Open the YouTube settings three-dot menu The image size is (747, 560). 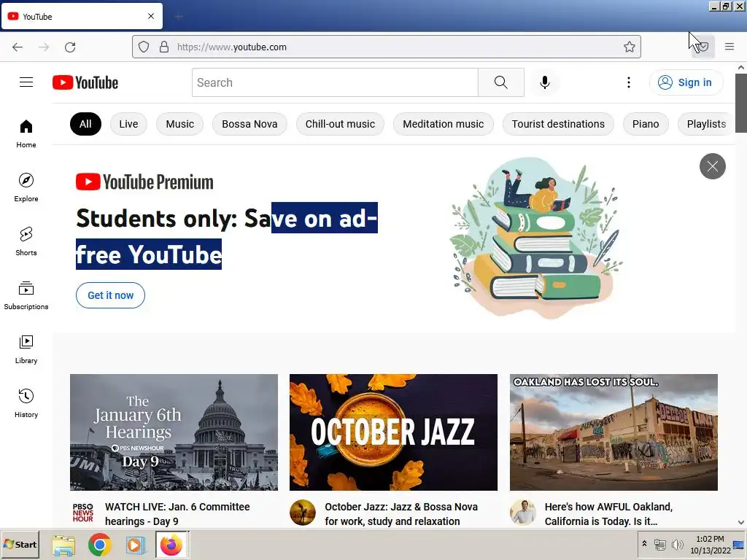(x=628, y=82)
